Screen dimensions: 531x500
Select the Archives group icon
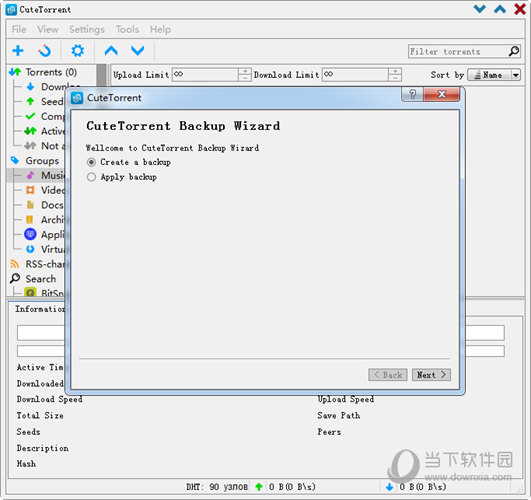tap(30, 220)
